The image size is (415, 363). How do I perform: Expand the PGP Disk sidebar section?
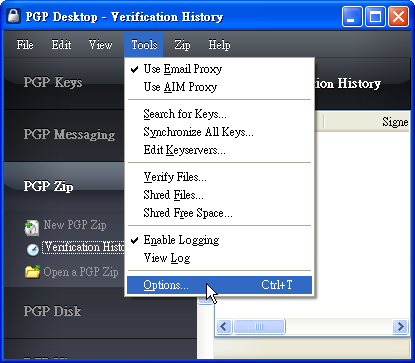pos(100,311)
